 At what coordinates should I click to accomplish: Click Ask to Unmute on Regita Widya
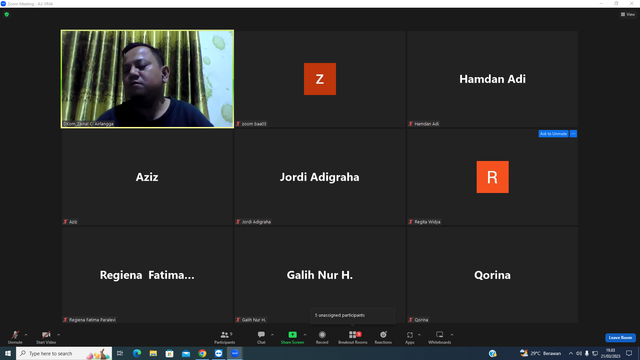pyautogui.click(x=553, y=134)
